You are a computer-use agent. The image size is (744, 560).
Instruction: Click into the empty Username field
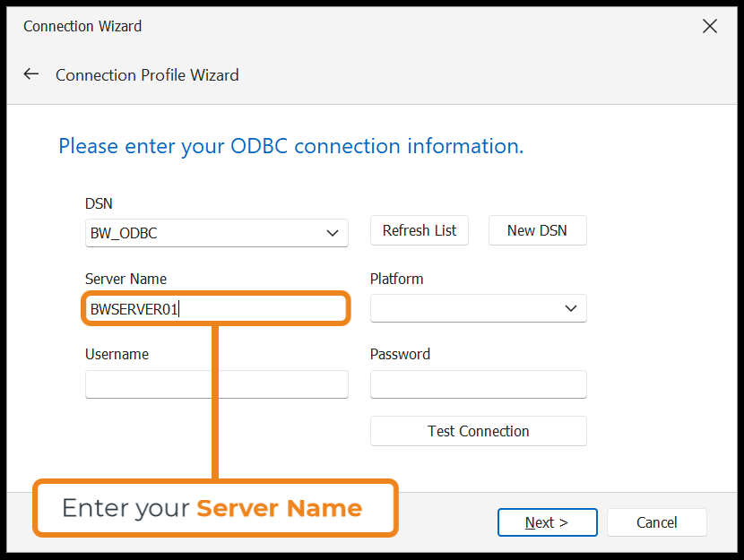[216, 384]
